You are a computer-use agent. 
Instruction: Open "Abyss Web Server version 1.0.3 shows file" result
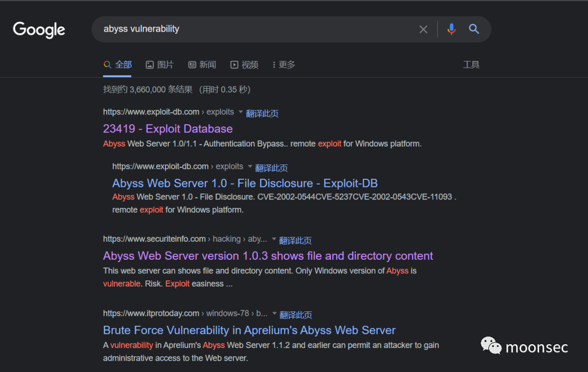[268, 256]
